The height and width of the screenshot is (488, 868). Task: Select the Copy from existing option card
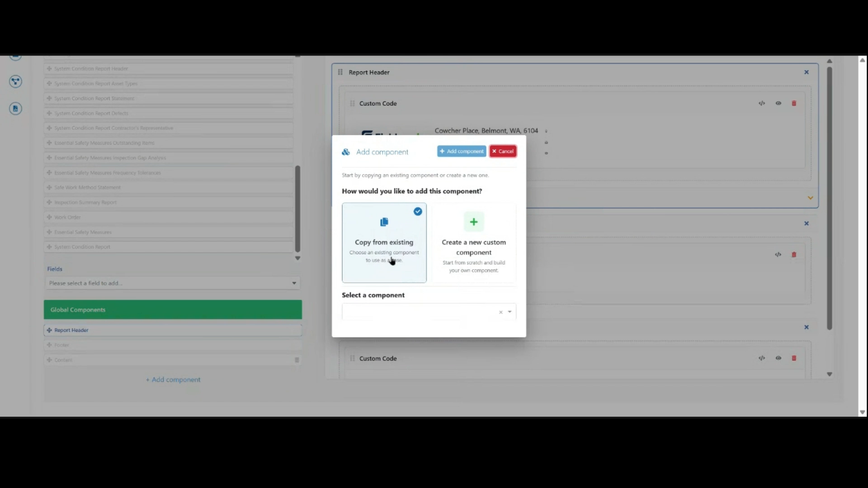pos(384,243)
